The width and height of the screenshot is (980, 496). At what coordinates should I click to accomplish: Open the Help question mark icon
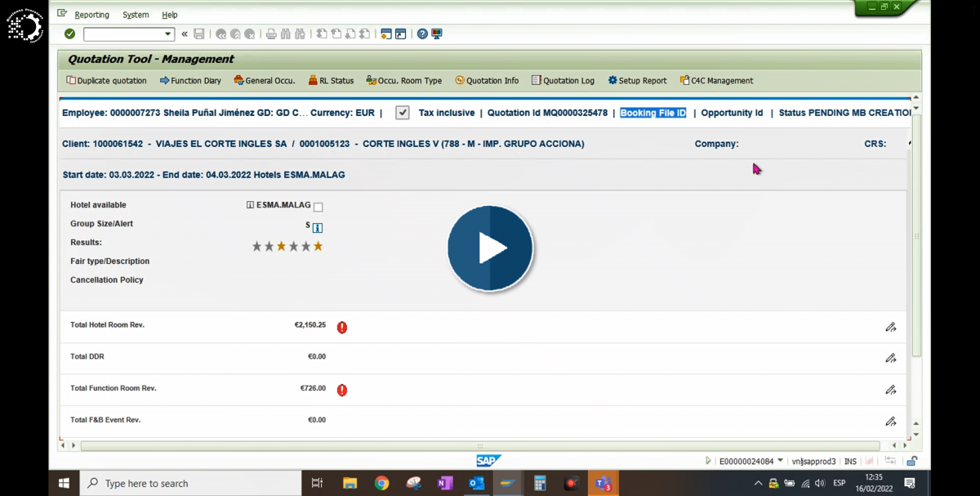[422, 34]
